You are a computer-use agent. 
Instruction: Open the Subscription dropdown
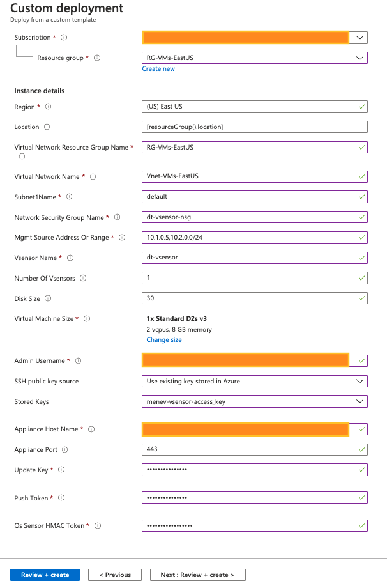(x=255, y=38)
